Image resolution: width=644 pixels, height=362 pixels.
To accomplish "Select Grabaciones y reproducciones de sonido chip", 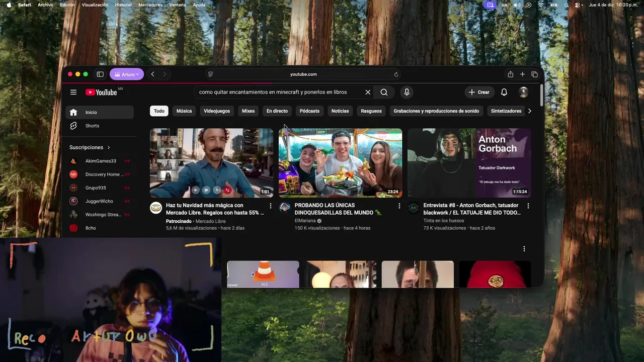I will tap(436, 111).
